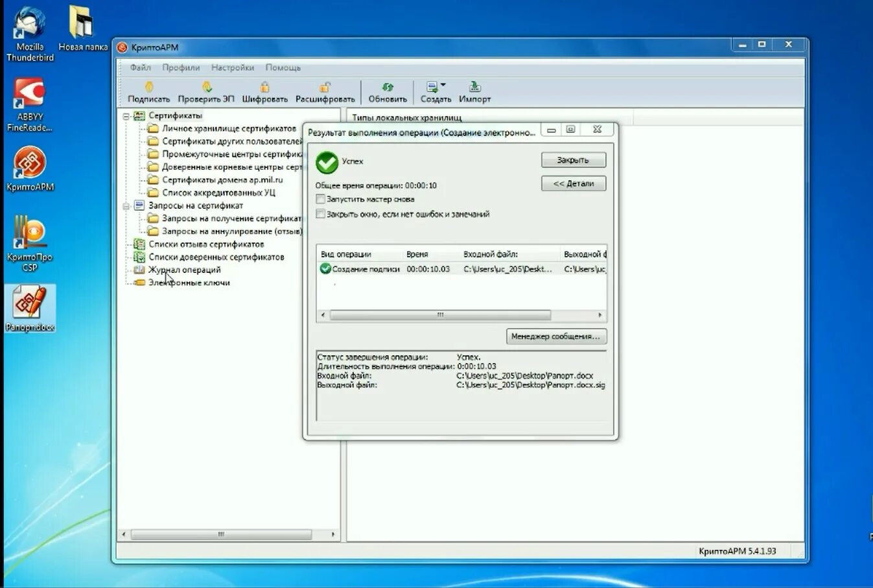Maximize the result dialog window
Image resolution: width=873 pixels, height=588 pixels.
[570, 130]
